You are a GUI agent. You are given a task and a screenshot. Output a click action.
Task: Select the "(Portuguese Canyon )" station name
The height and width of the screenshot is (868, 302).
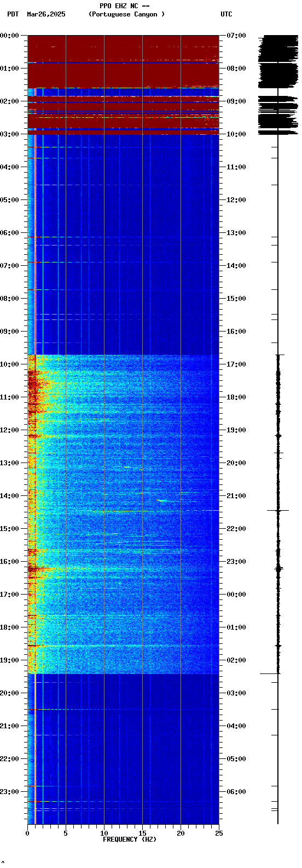(x=126, y=14)
